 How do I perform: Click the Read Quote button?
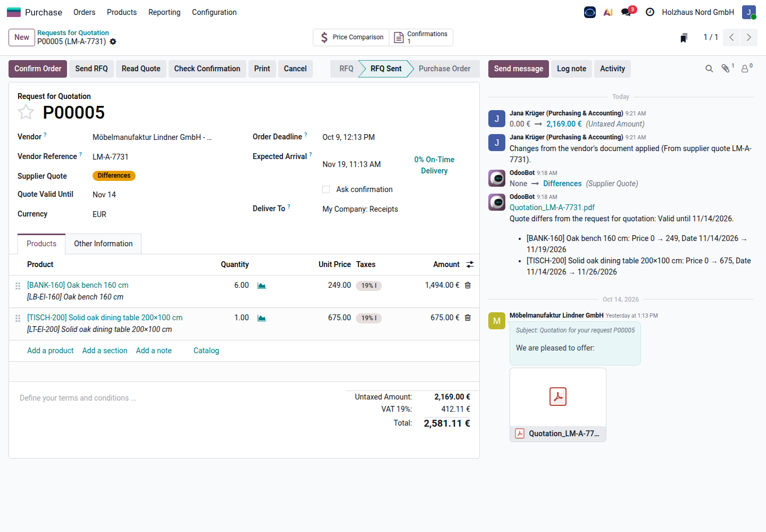click(141, 69)
